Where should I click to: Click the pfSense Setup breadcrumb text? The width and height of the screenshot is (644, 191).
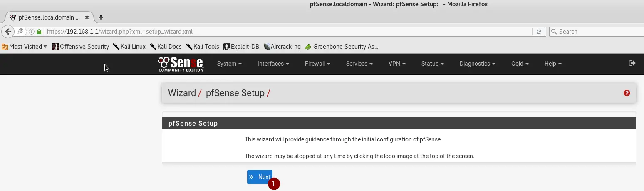[x=235, y=93]
